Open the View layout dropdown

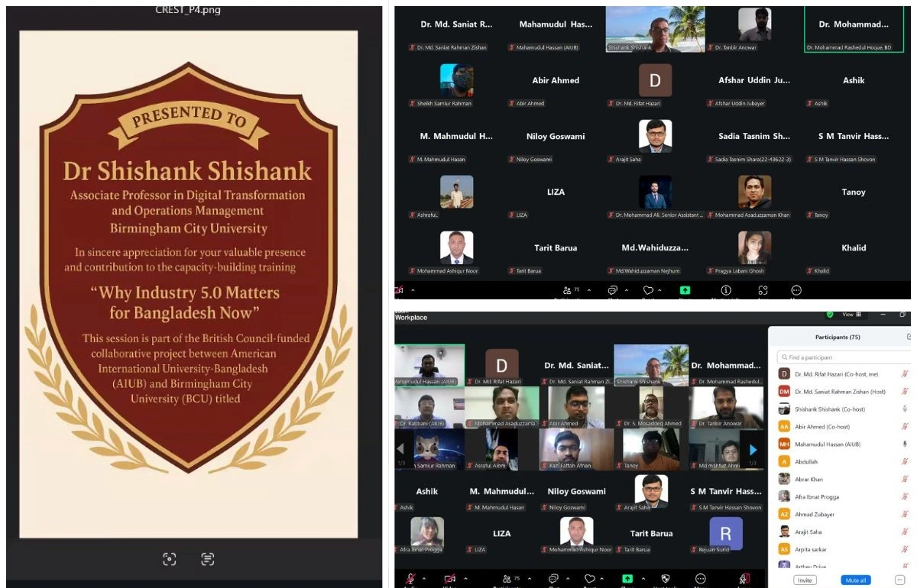(851, 315)
